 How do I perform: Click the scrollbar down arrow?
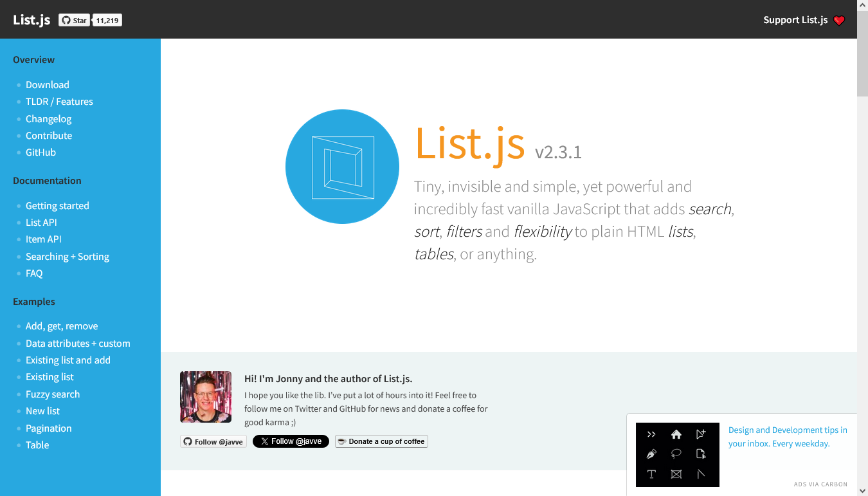click(x=863, y=490)
